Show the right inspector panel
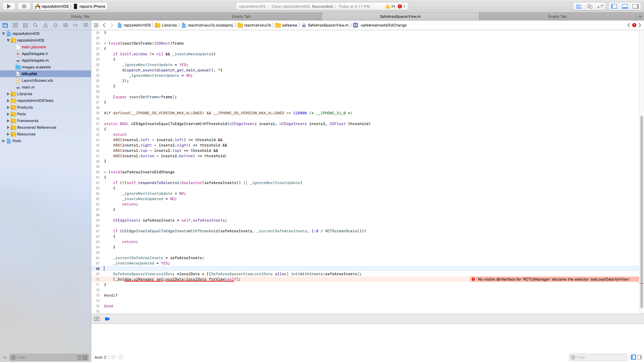 pos(636,6)
